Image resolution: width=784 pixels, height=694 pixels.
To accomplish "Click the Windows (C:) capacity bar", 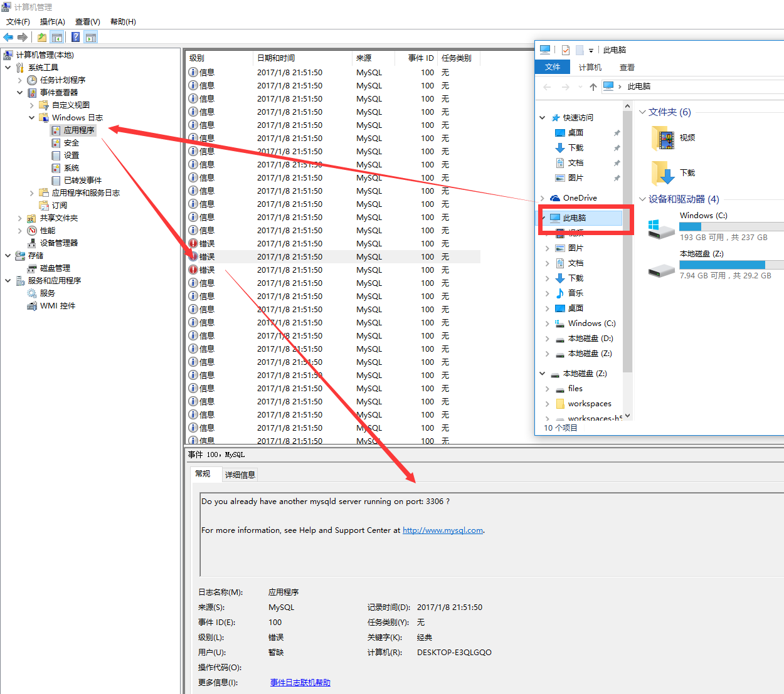I will pyautogui.click(x=731, y=226).
